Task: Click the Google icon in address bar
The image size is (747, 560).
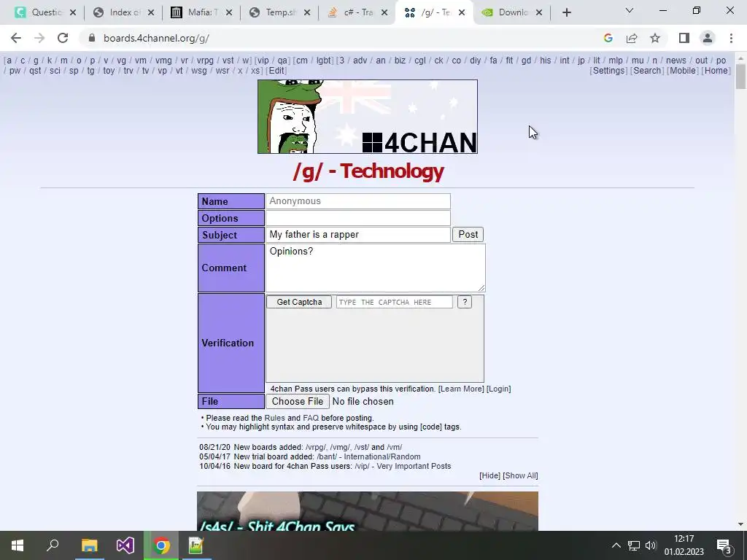Action: [x=608, y=38]
